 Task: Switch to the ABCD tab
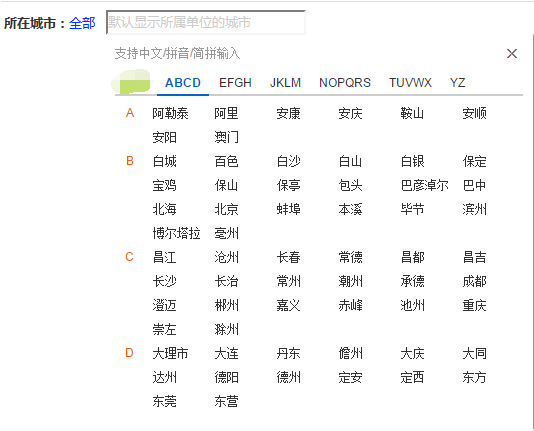[183, 83]
